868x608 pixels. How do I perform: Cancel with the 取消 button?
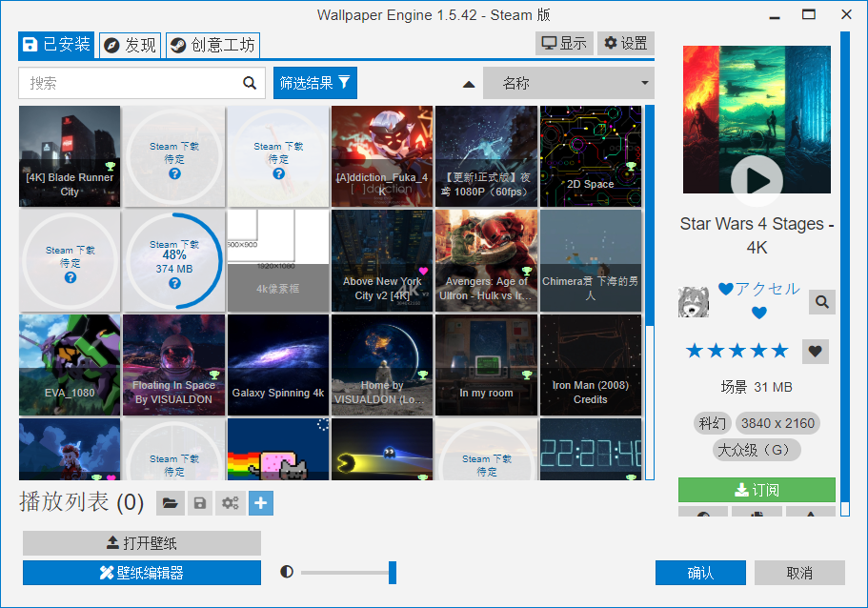[x=799, y=573]
